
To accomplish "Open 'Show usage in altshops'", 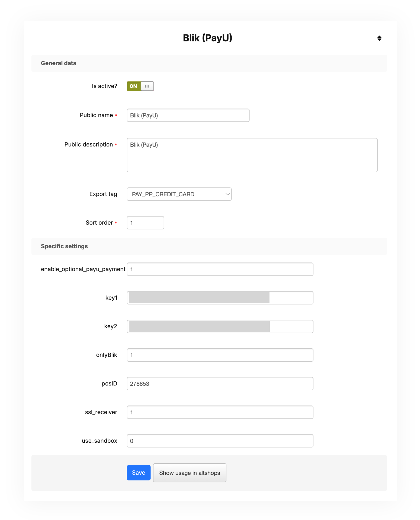I will (x=190, y=473).
